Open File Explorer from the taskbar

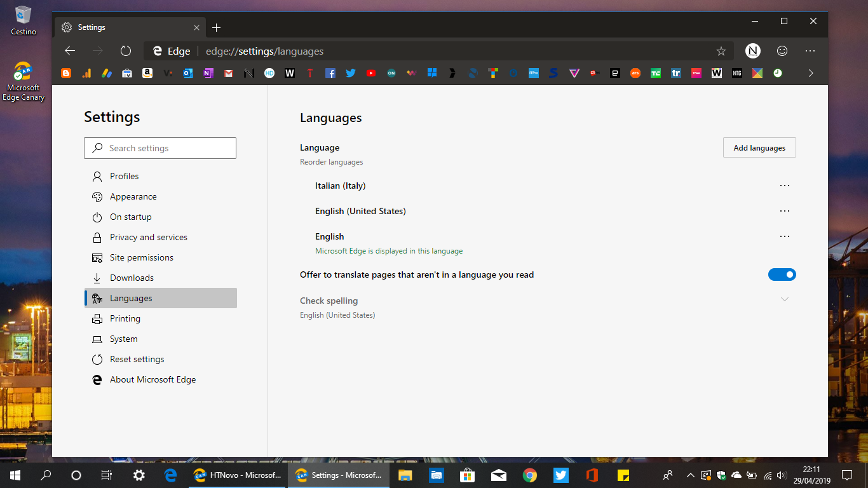point(405,475)
